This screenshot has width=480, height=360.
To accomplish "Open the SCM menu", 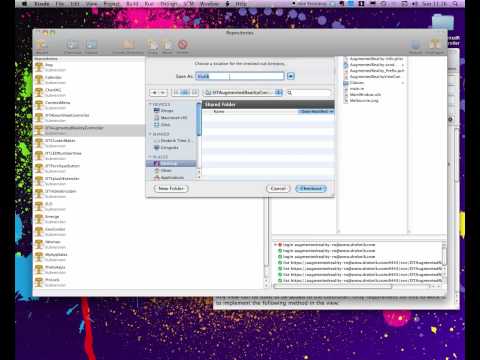I will pos(189,4).
